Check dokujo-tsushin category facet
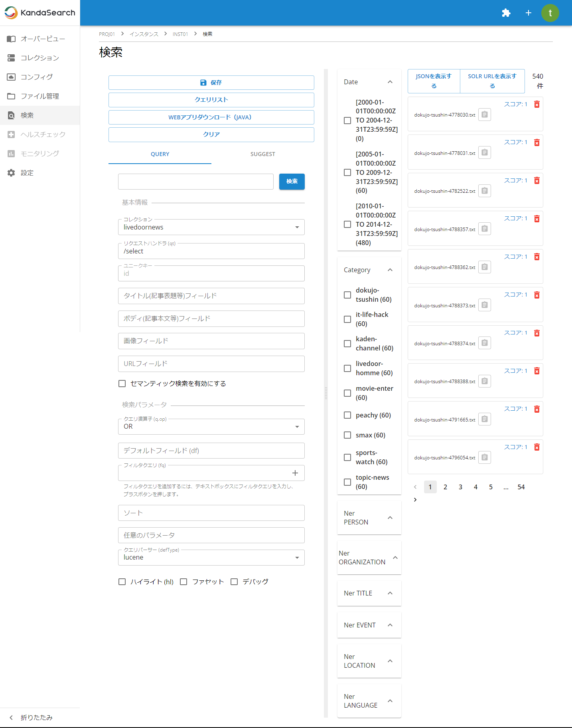The height and width of the screenshot is (728, 572). tap(347, 295)
